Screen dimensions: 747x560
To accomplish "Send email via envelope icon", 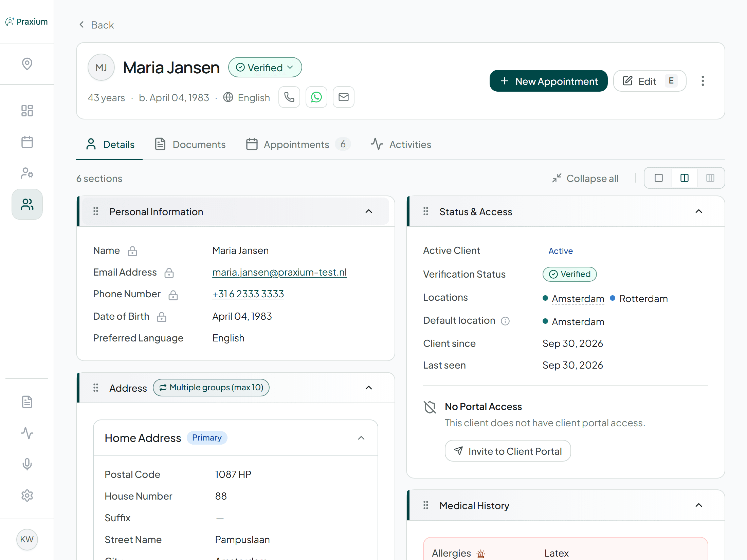I will pyautogui.click(x=344, y=97).
